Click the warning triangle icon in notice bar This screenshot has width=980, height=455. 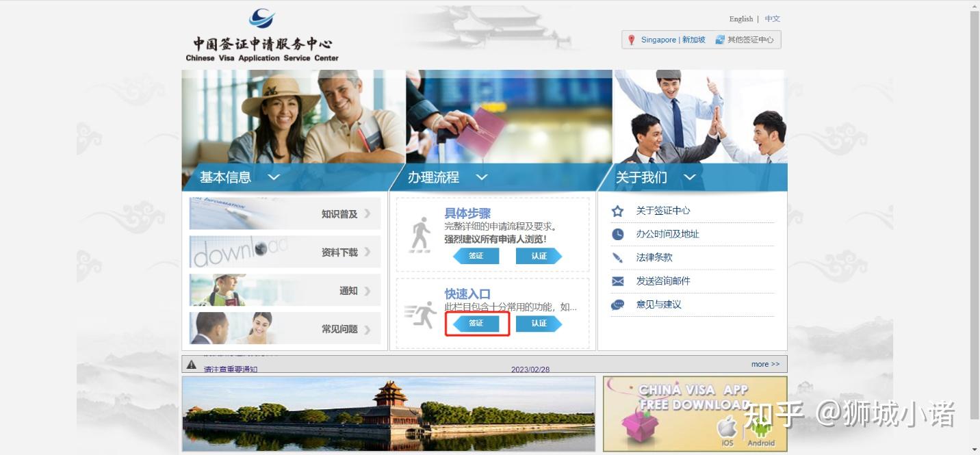(x=192, y=364)
